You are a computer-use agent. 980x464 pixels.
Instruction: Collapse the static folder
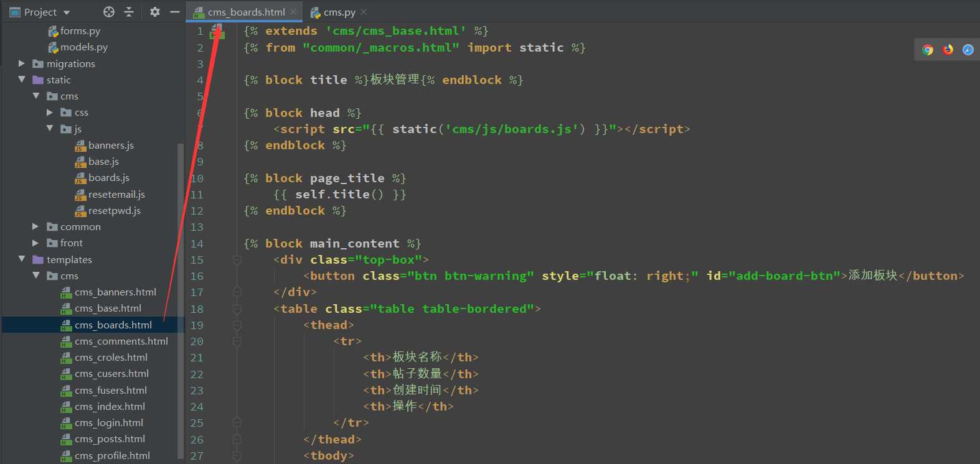tap(22, 80)
